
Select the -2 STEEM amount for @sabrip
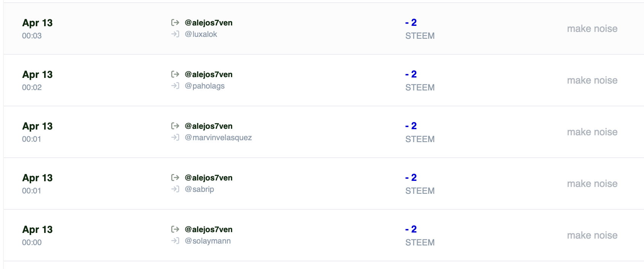tap(420, 184)
